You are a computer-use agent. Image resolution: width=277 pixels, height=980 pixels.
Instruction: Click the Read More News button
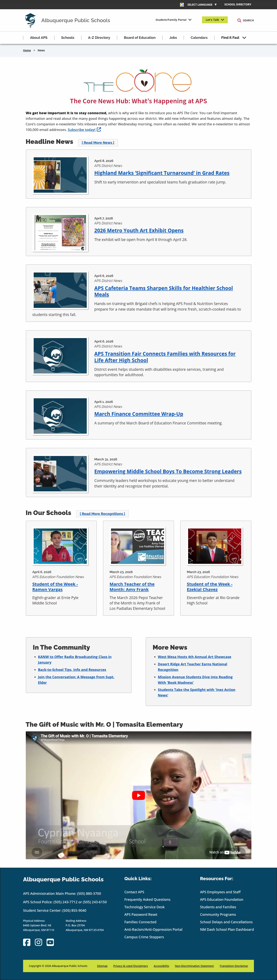98,143
